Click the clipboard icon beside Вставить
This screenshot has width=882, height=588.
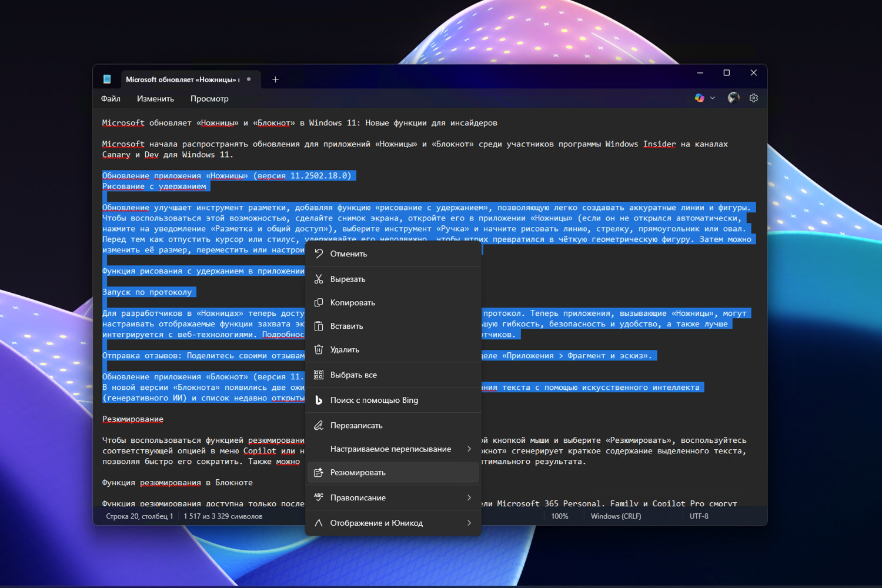[x=319, y=326]
